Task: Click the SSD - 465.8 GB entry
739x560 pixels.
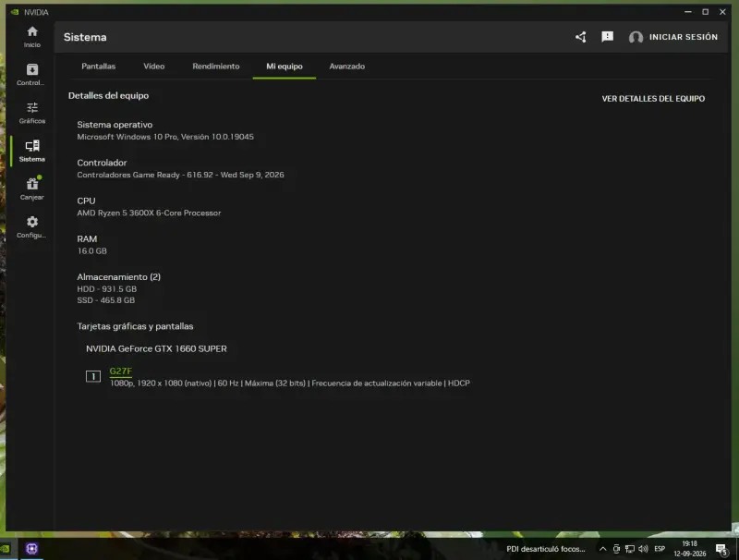Action: [106, 300]
